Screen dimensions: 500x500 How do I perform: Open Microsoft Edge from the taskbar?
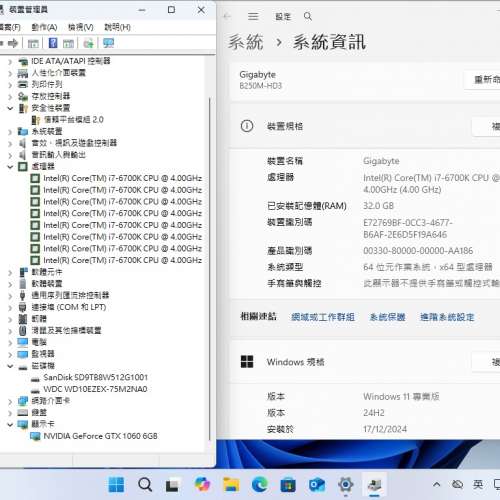coord(260,484)
